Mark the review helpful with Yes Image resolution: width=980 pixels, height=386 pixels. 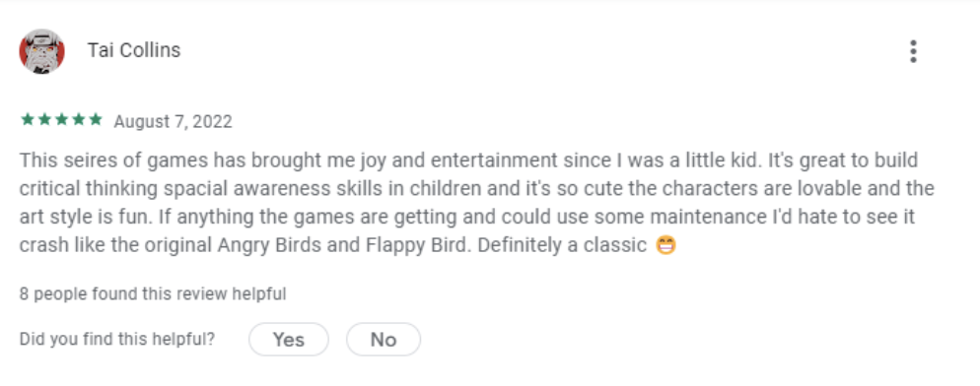coord(289,339)
